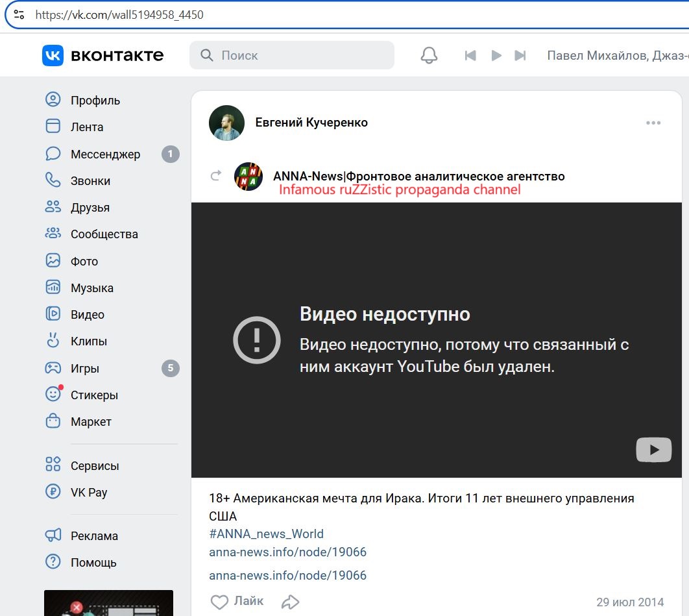Click post date 29 июл 2014
689x616 pixels.
click(630, 602)
